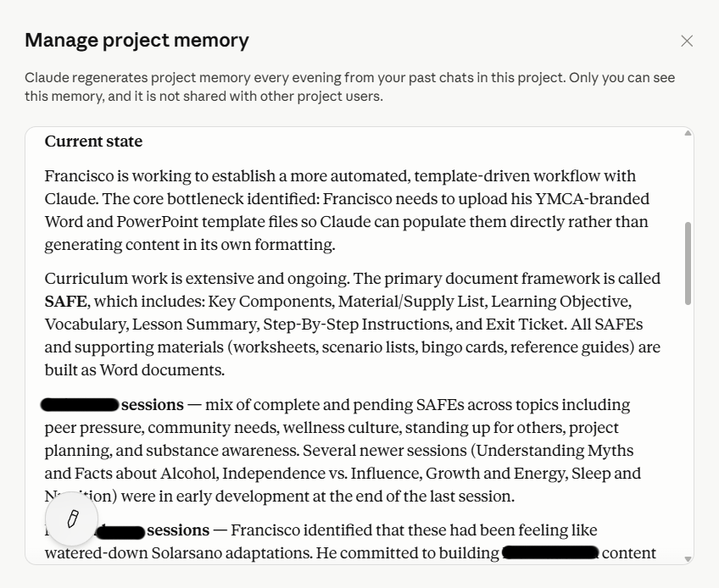719x588 pixels.
Task: Click the scrollbar up arrow in memory box
Action: tap(688, 133)
